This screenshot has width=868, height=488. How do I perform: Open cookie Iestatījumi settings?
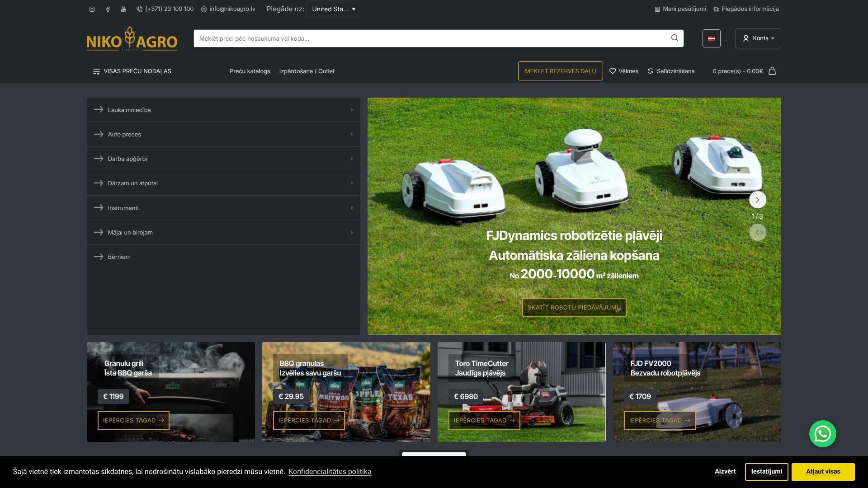click(767, 472)
